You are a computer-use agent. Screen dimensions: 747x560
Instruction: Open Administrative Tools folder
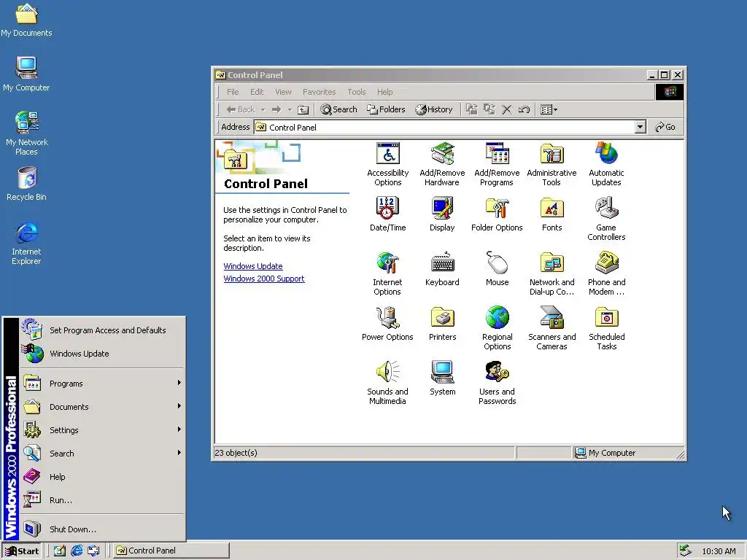(551, 165)
